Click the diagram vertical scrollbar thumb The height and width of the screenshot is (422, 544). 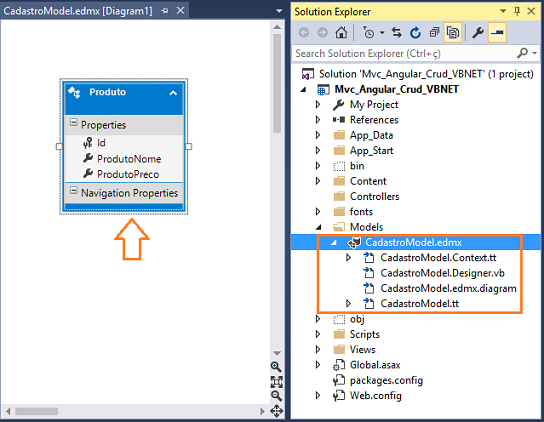(277, 83)
